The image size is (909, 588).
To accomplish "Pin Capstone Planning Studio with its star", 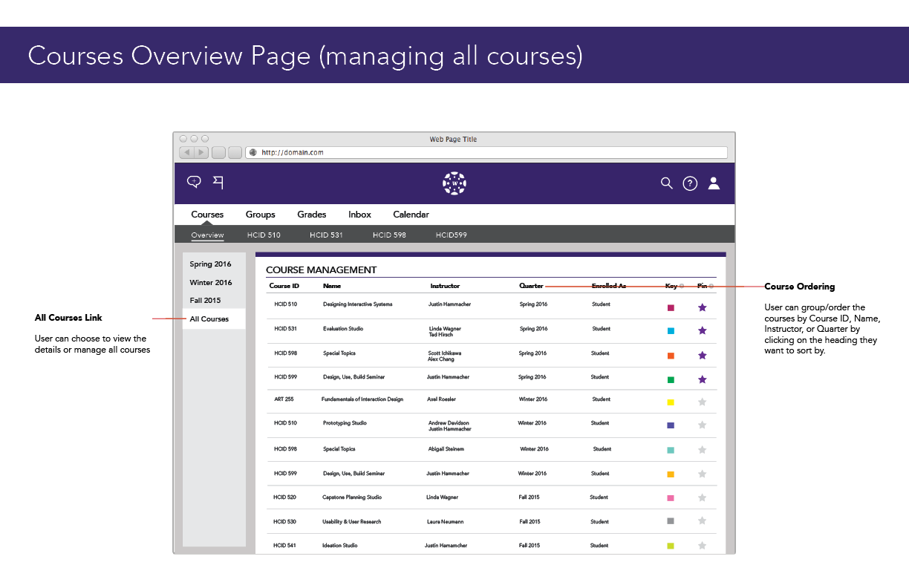I will tap(703, 498).
